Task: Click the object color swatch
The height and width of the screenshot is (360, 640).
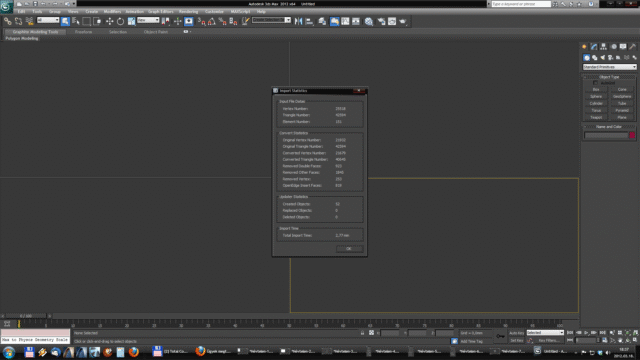Action: point(632,135)
